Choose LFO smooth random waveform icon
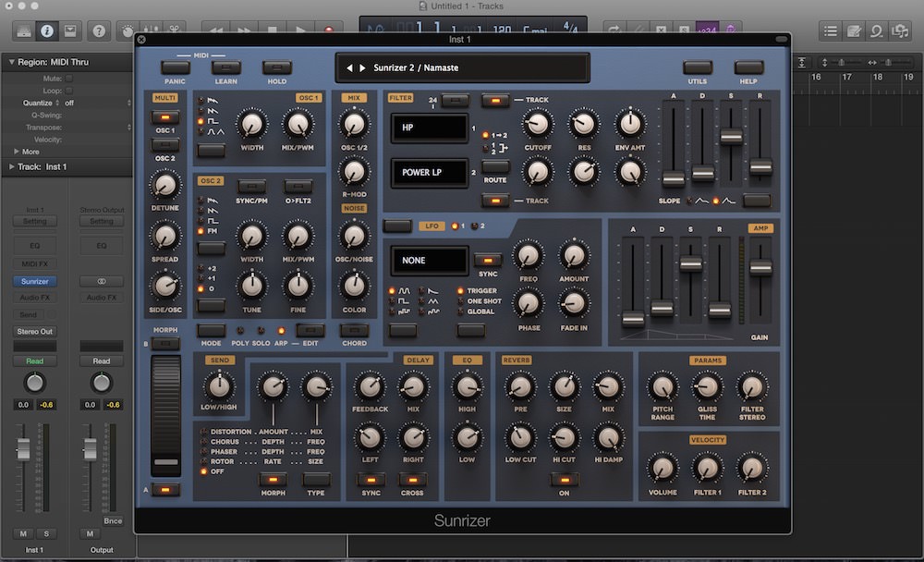 coord(433,312)
